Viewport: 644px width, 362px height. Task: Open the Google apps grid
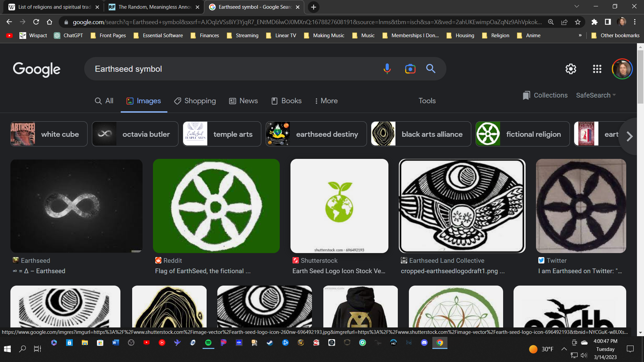(x=597, y=69)
